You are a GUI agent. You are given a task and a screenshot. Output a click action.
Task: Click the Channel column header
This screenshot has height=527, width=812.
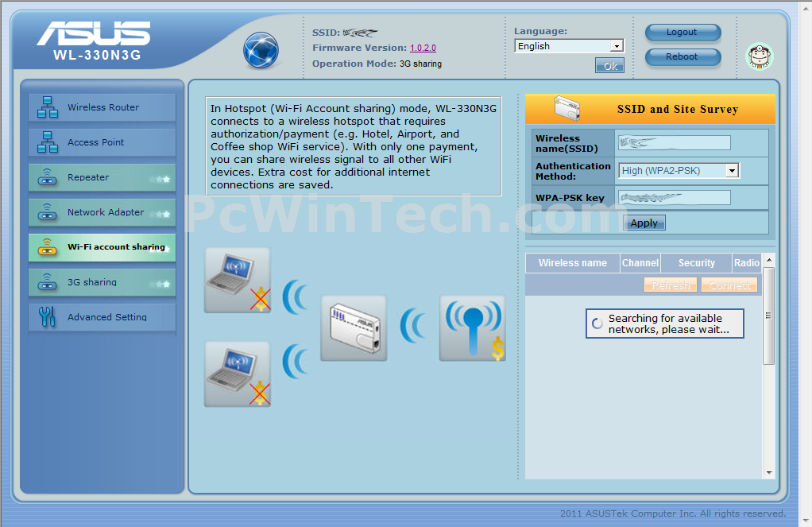coord(640,263)
